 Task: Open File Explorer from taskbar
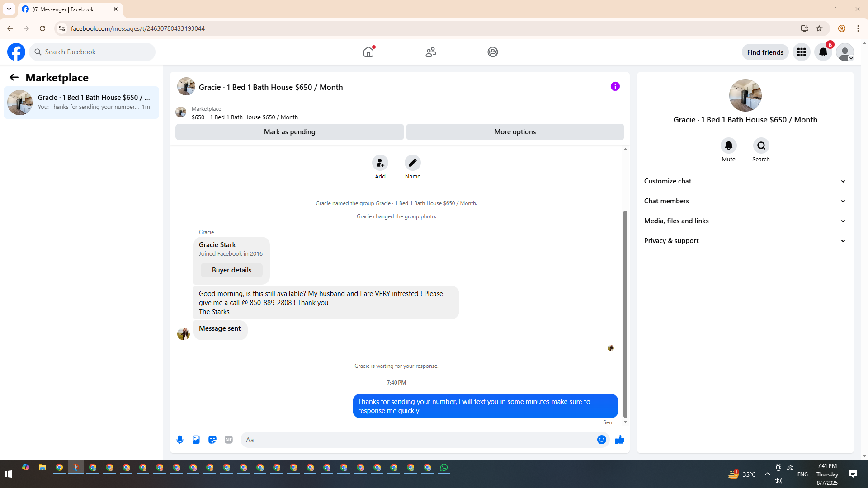pyautogui.click(x=42, y=468)
